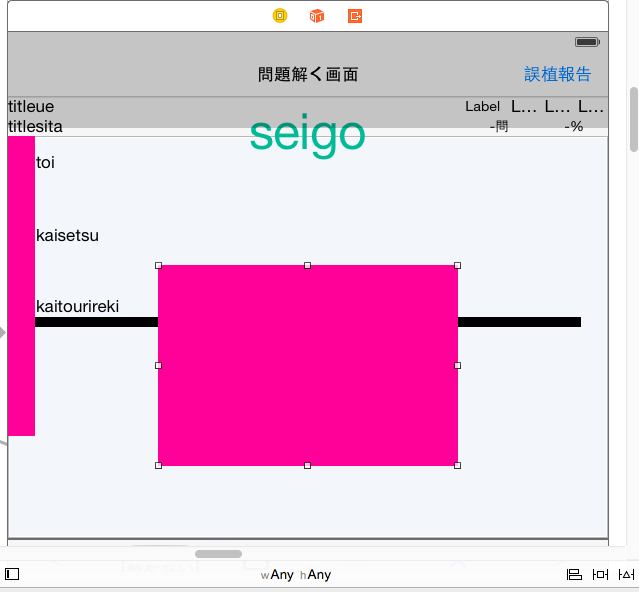Viewport: 639px width, 592px height.
Task: Click the battery indicator in status bar
Action: pos(587,42)
